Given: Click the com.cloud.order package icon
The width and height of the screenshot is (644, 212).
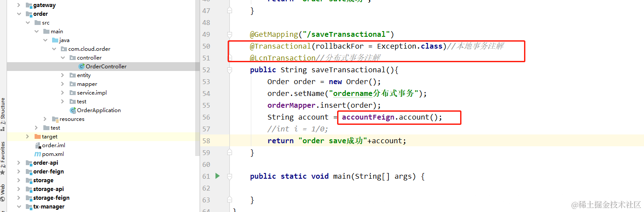Looking at the screenshot, I should 64,49.
